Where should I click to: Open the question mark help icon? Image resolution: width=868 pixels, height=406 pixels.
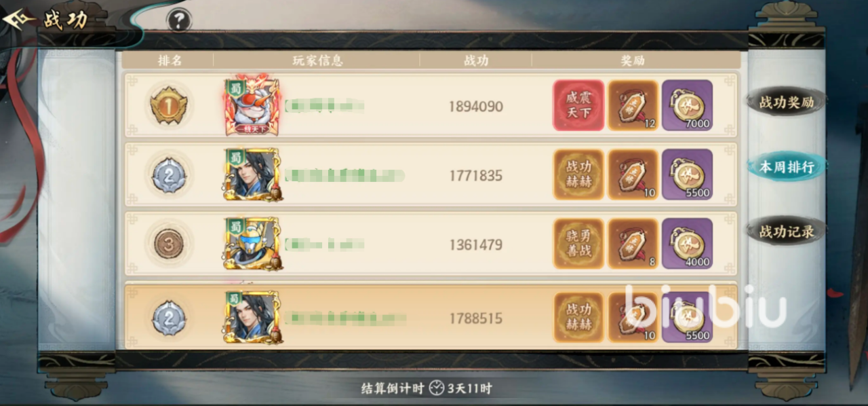[178, 20]
